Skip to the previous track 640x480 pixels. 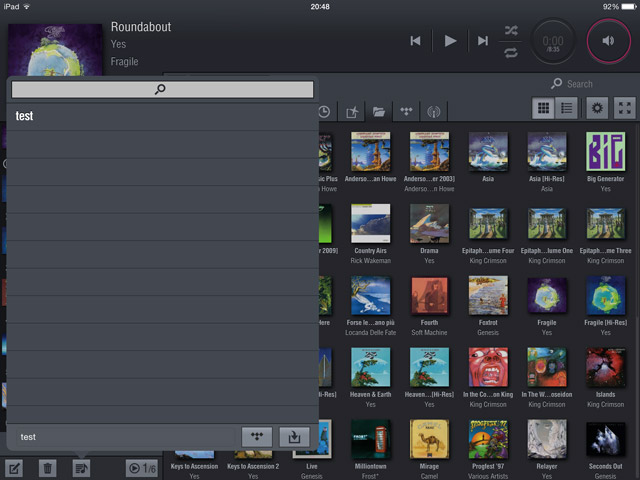pyautogui.click(x=415, y=40)
